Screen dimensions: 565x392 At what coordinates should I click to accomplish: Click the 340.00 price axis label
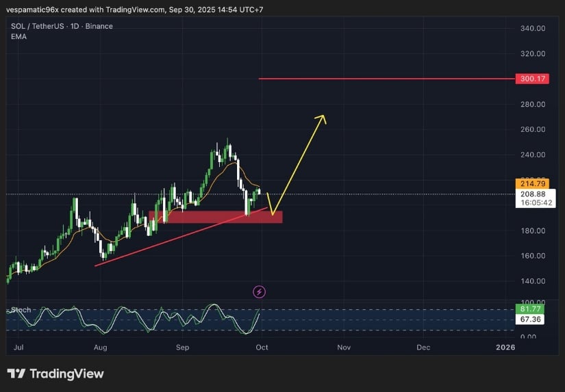point(532,28)
